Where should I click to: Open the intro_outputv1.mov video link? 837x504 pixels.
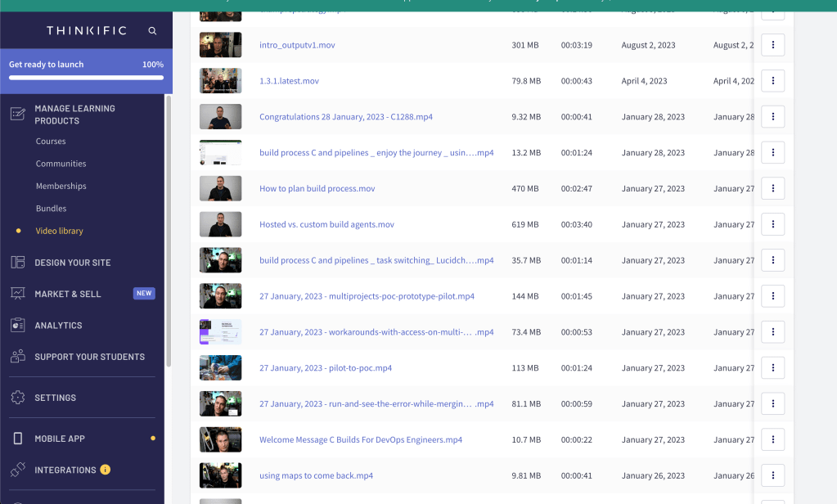click(x=297, y=45)
